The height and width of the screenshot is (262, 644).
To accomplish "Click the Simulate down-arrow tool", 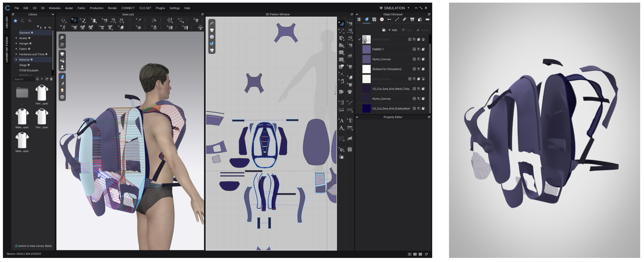I will [x=63, y=20].
